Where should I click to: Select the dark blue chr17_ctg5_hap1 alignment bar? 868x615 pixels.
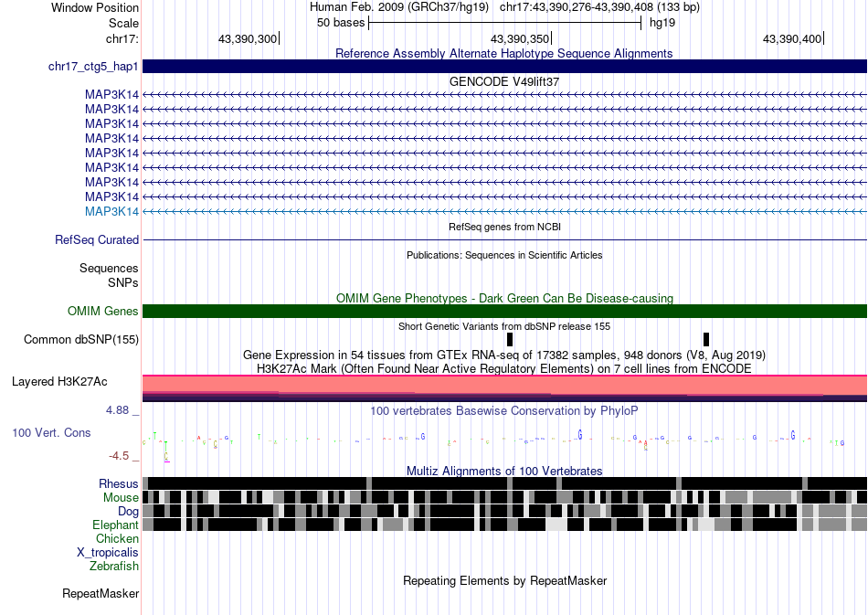(x=505, y=66)
